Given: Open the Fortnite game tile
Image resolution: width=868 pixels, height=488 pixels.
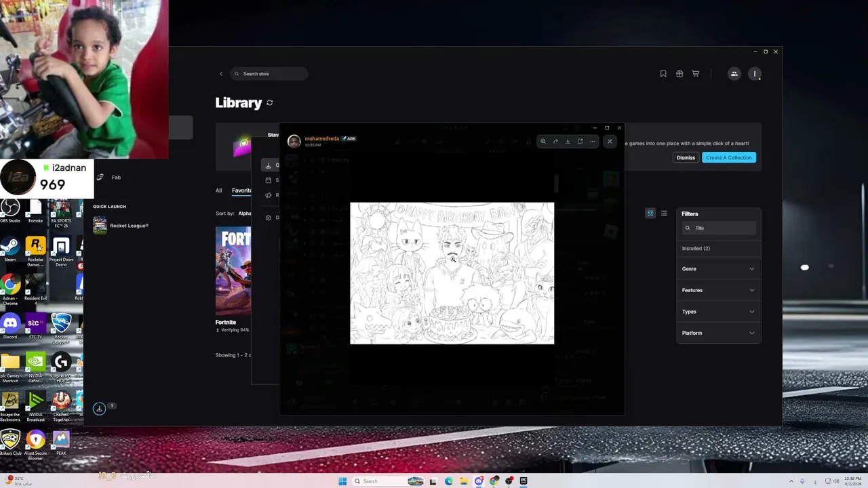Looking at the screenshot, I should [x=233, y=271].
